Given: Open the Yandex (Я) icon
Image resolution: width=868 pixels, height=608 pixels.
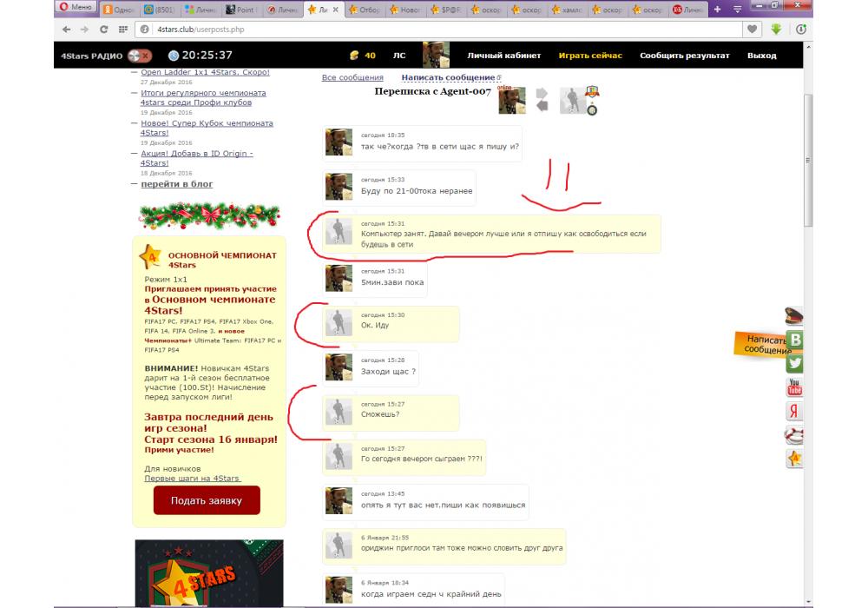Looking at the screenshot, I should (794, 411).
